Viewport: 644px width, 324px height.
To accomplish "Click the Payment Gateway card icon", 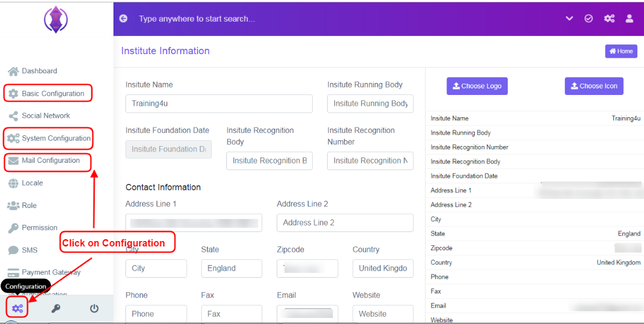I will click(x=13, y=272).
